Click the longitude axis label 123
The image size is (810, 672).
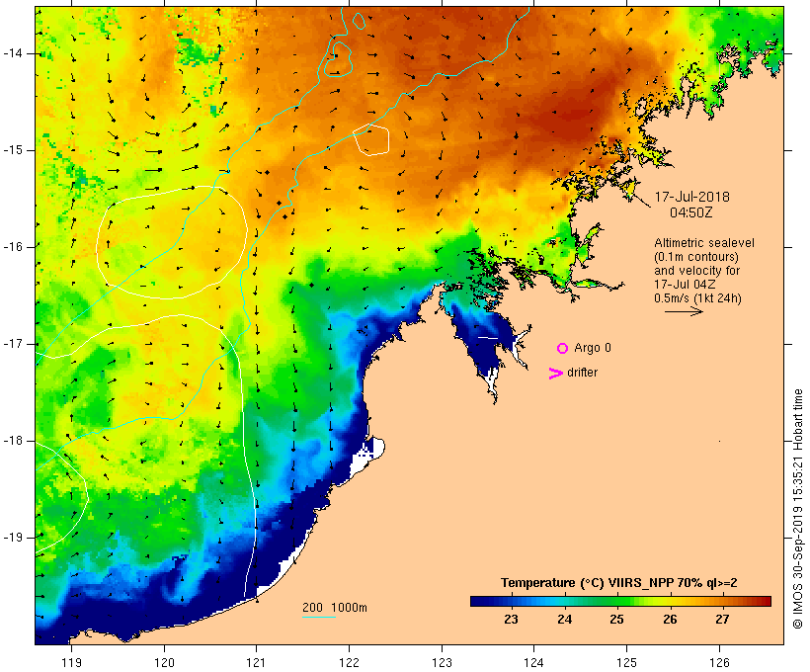pos(442,662)
